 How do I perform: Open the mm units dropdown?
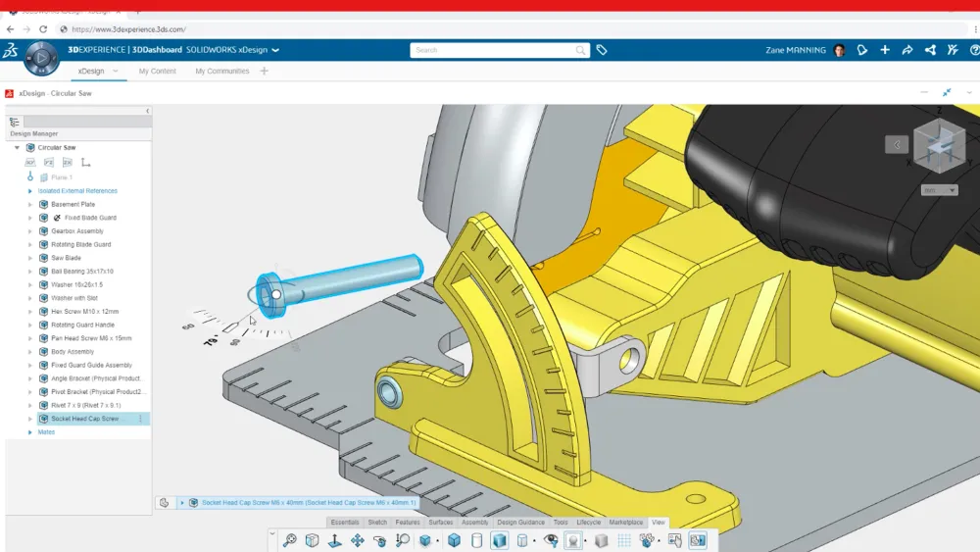click(x=940, y=190)
